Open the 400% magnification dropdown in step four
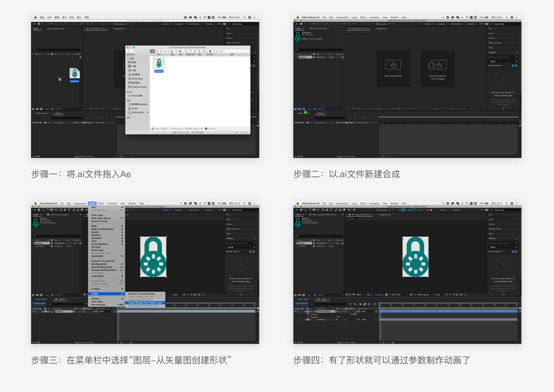 (x=360, y=295)
